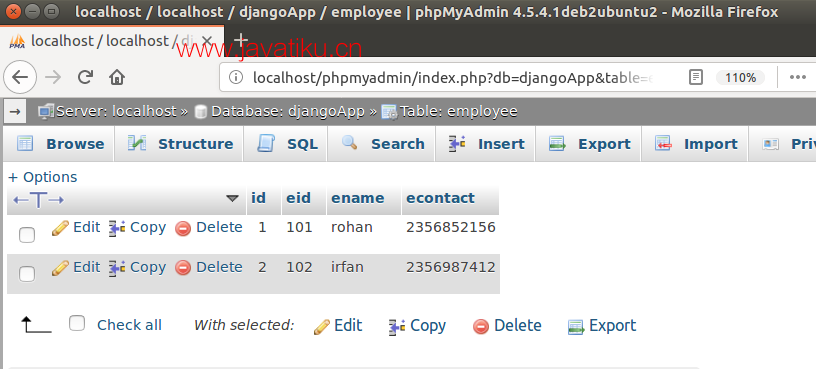Click With selected Delete red icon
The image size is (816, 369).
pos(481,327)
